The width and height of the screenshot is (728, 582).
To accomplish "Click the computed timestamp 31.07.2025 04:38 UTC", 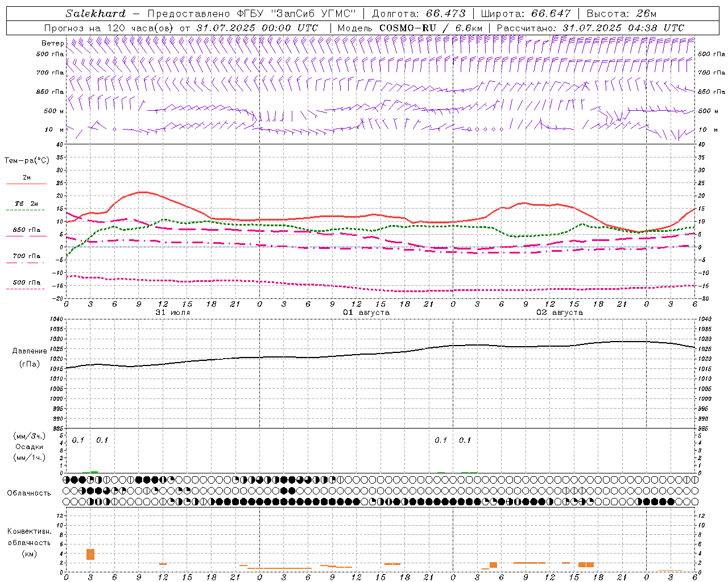I will pyautogui.click(x=623, y=28).
